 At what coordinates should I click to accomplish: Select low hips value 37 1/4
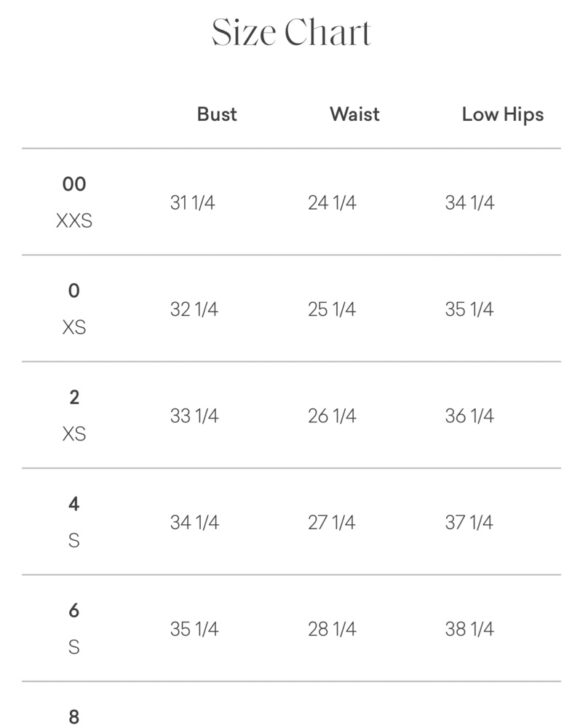[x=469, y=522]
